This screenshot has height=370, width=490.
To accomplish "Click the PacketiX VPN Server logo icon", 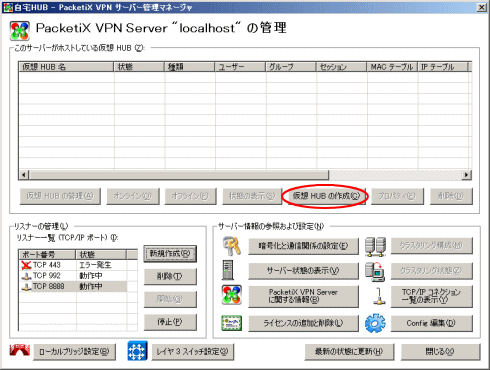I will (x=20, y=30).
